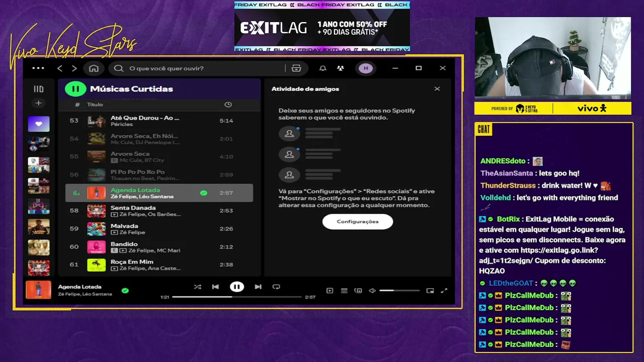
Task: Skip to the previous track
Action: 215,287
